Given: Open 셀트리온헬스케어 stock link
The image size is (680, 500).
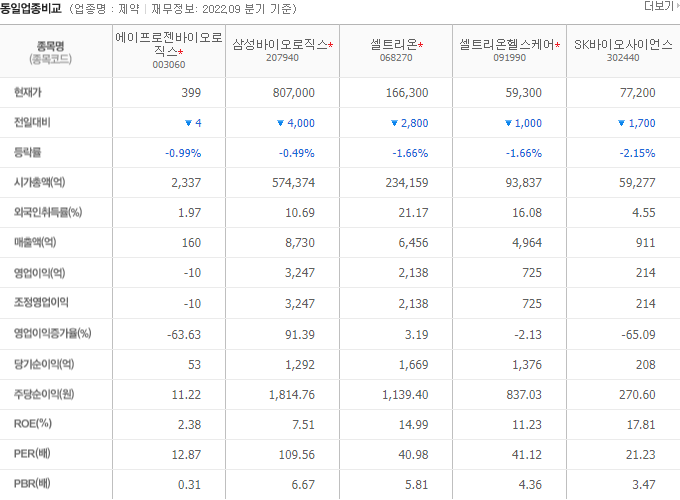Looking at the screenshot, I should click(x=507, y=44).
